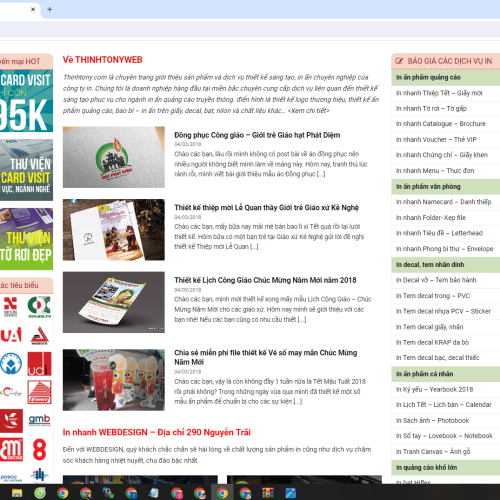
Task: Open Chrome icon with pink T badge
Action: (177, 493)
